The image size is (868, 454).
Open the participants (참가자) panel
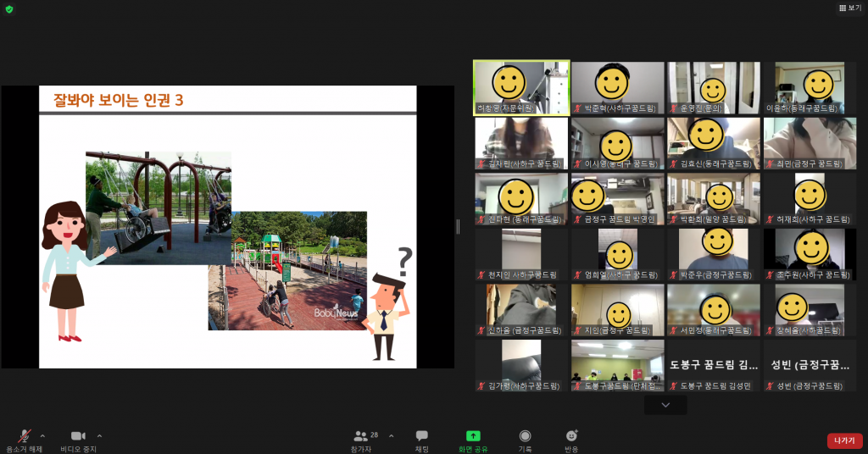coord(362,436)
